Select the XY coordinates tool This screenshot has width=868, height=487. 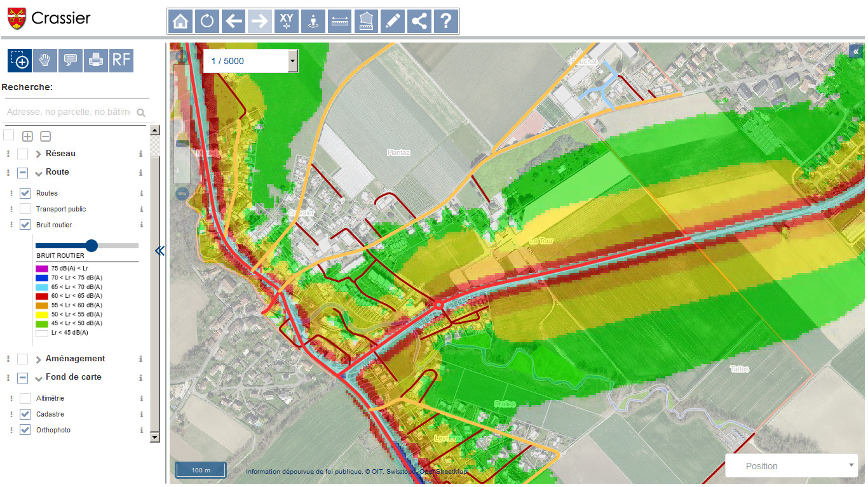[x=287, y=21]
